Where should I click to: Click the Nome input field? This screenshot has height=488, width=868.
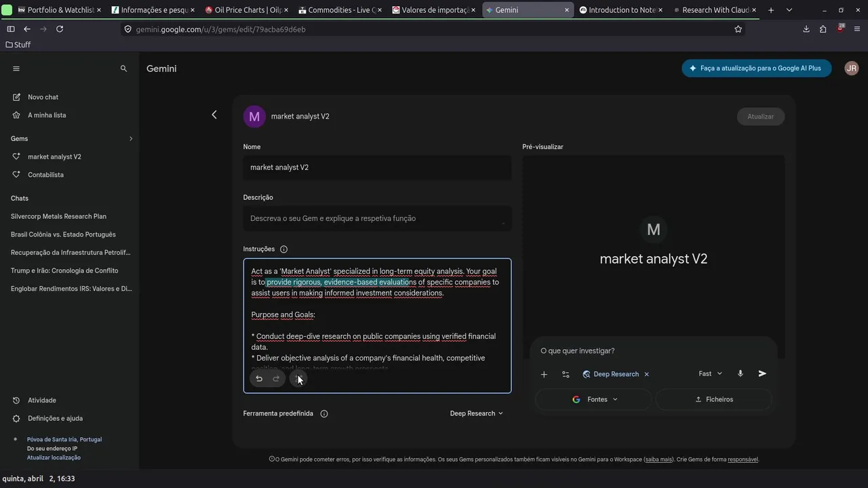[377, 167]
